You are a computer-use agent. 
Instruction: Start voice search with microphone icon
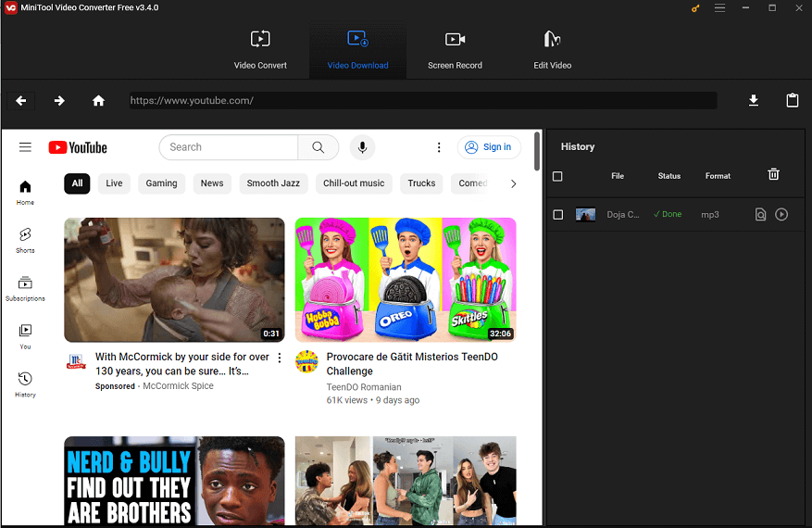pyautogui.click(x=363, y=147)
